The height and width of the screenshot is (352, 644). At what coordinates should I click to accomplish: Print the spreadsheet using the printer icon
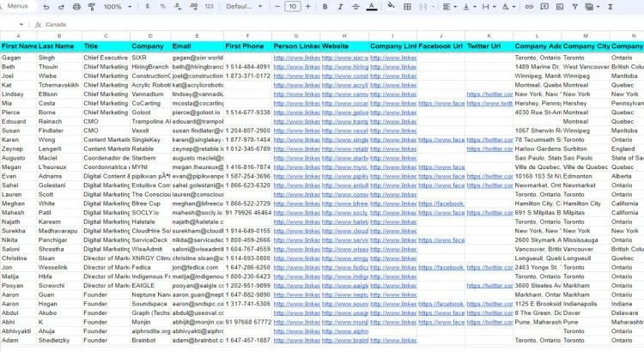pyautogui.click(x=76, y=7)
